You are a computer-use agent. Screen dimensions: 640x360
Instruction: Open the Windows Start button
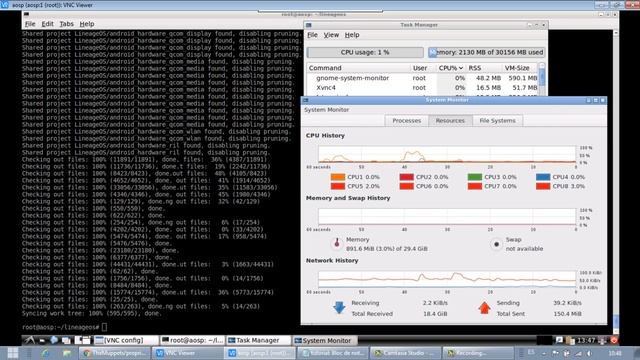coord(12,353)
